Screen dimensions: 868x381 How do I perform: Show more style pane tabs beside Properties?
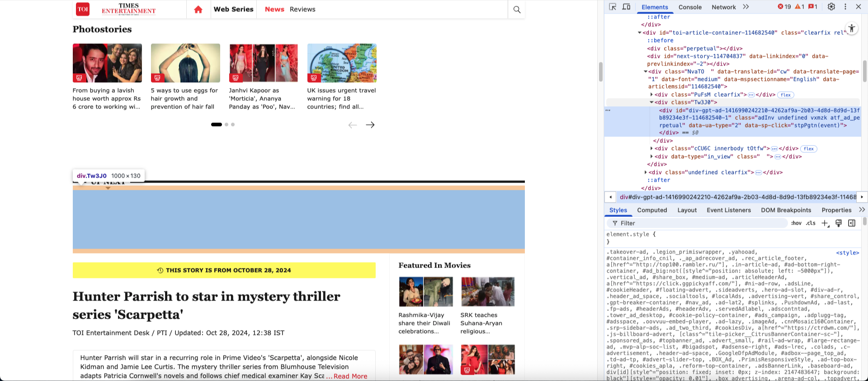(x=862, y=210)
